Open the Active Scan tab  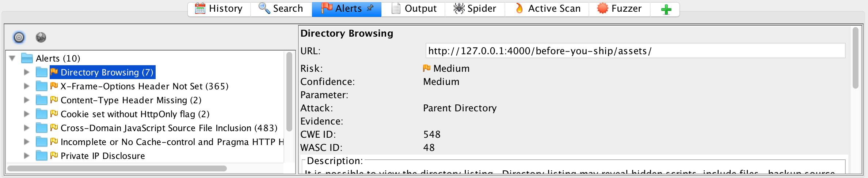547,9
